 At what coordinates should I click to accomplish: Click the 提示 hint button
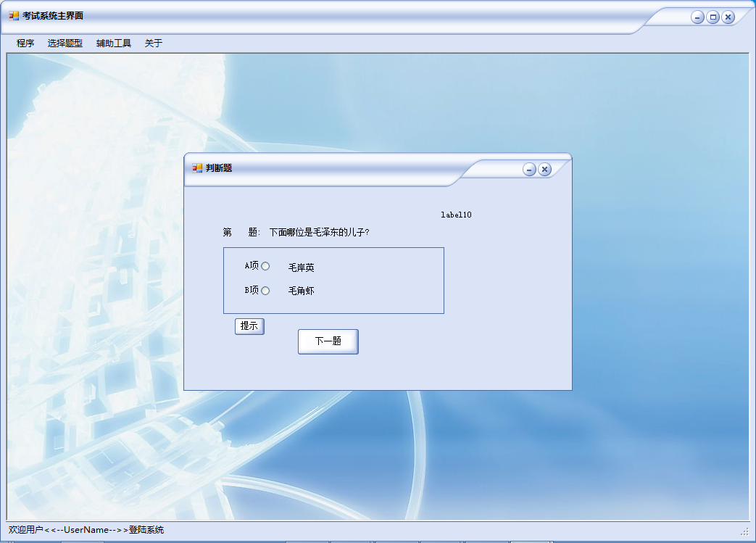[249, 326]
